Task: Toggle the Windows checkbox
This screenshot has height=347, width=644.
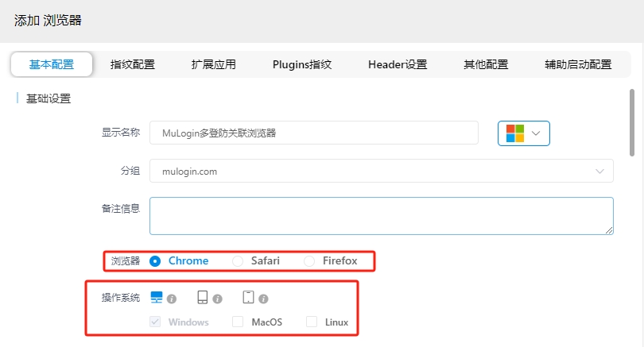Action: click(x=155, y=322)
